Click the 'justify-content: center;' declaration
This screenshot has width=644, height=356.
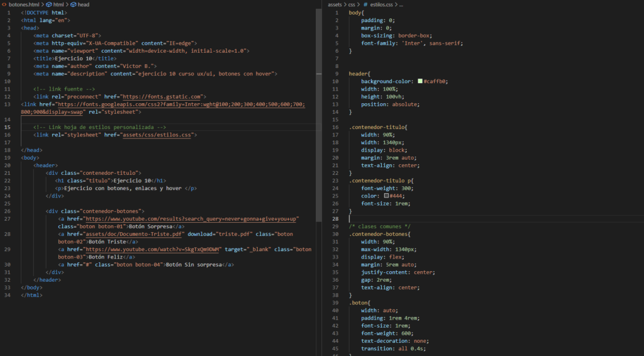click(x=398, y=272)
